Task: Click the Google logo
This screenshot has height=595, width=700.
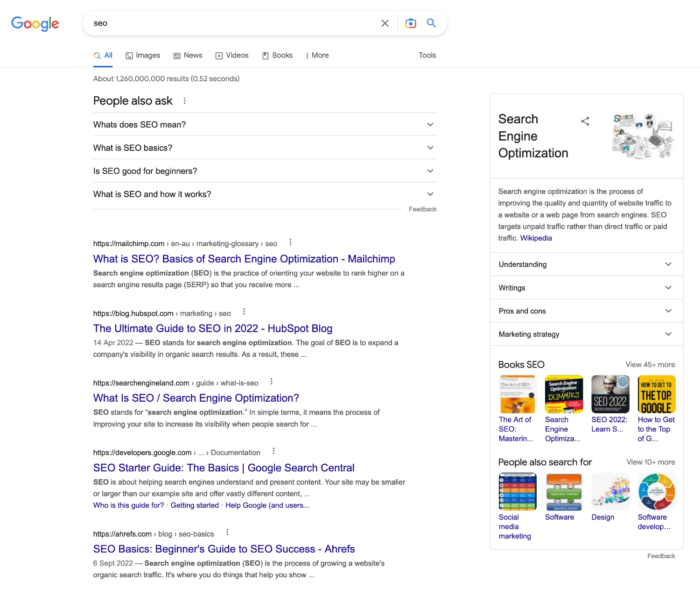Action: (35, 23)
